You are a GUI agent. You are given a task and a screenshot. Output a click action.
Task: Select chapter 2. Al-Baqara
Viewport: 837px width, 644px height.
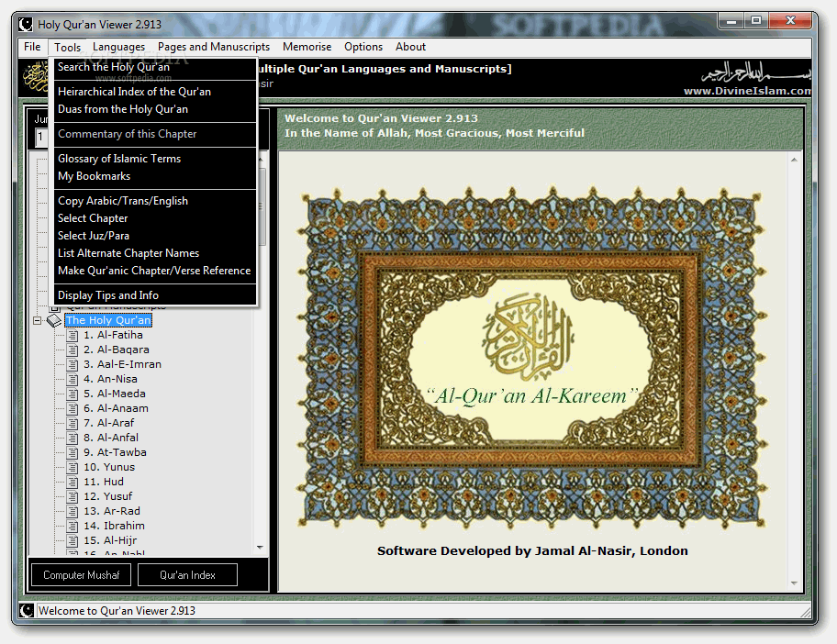pyautogui.click(x=117, y=350)
